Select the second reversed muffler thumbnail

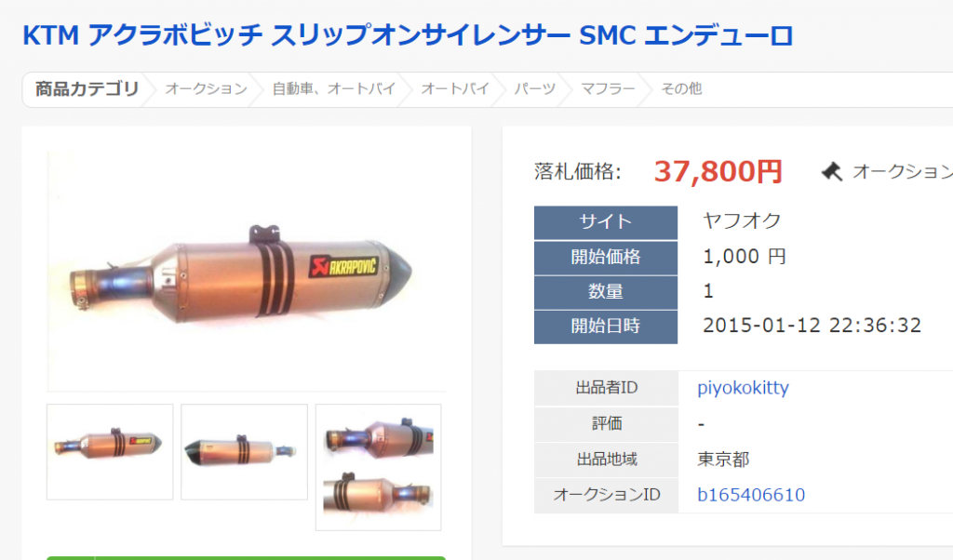click(x=245, y=452)
